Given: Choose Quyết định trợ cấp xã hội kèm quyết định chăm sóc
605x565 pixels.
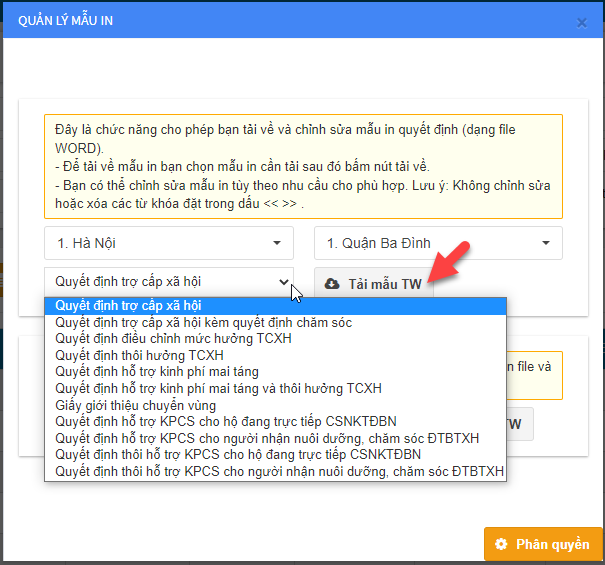Looking at the screenshot, I should [x=203, y=323].
